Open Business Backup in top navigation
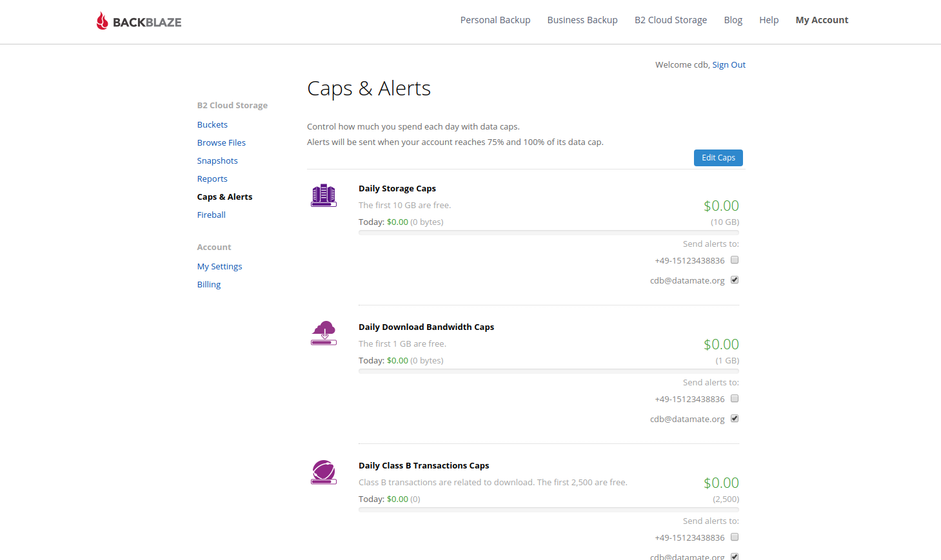 (582, 20)
